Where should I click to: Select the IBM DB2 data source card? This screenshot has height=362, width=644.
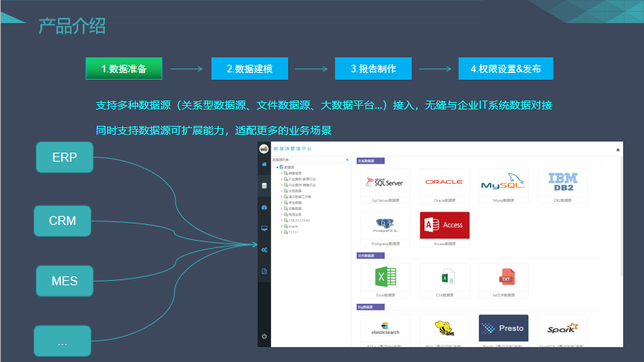563,185
